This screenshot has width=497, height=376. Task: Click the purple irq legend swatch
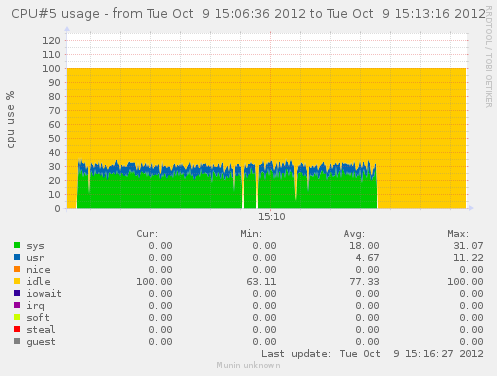tap(17, 305)
